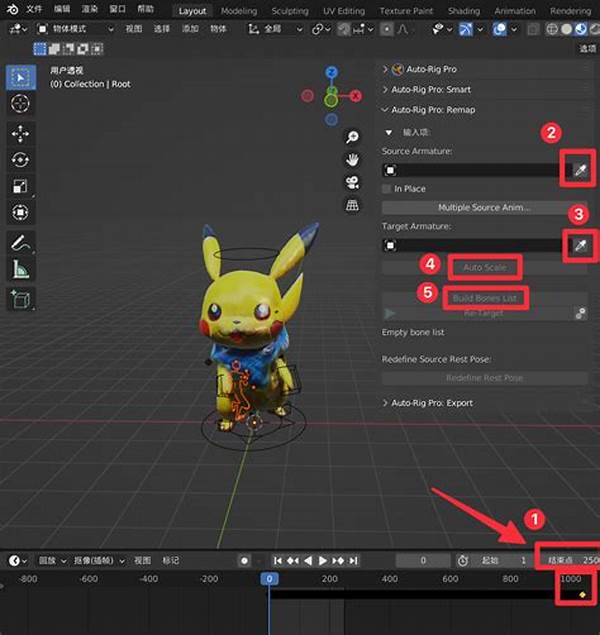Viewport: 600px width, 635px height.
Task: Open the editor type dropdown in header
Action: (18, 29)
